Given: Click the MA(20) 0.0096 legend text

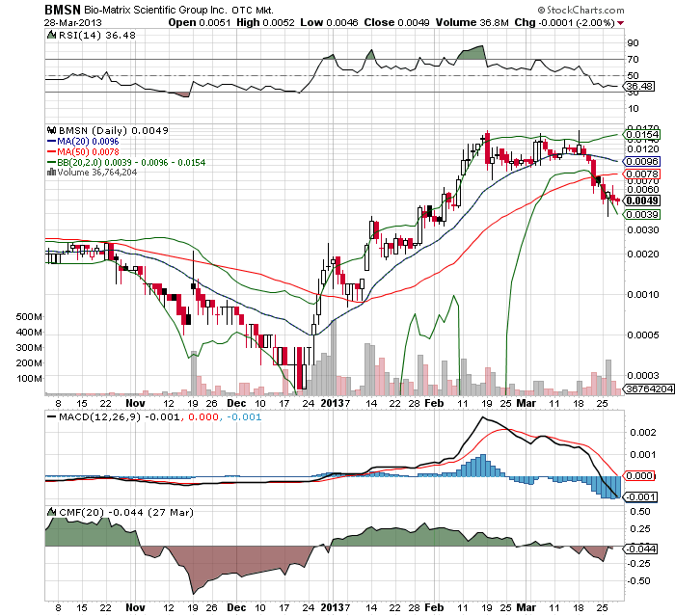Looking at the screenshot, I should click(x=88, y=141).
